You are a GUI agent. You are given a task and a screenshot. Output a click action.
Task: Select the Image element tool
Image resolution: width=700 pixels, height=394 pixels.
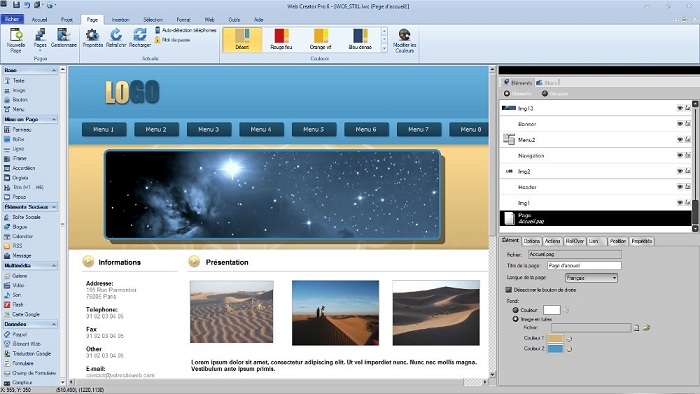tap(15, 91)
